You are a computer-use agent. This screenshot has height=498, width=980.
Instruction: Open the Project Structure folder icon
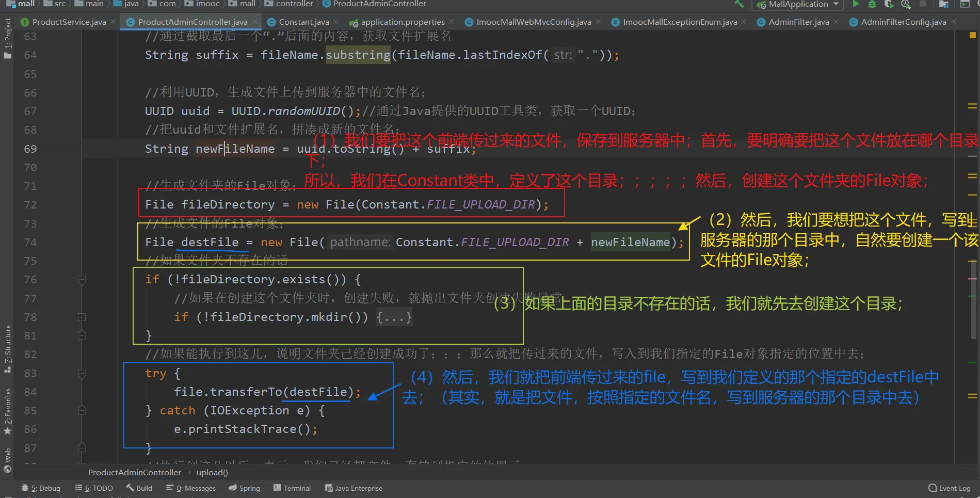pyautogui.click(x=944, y=4)
